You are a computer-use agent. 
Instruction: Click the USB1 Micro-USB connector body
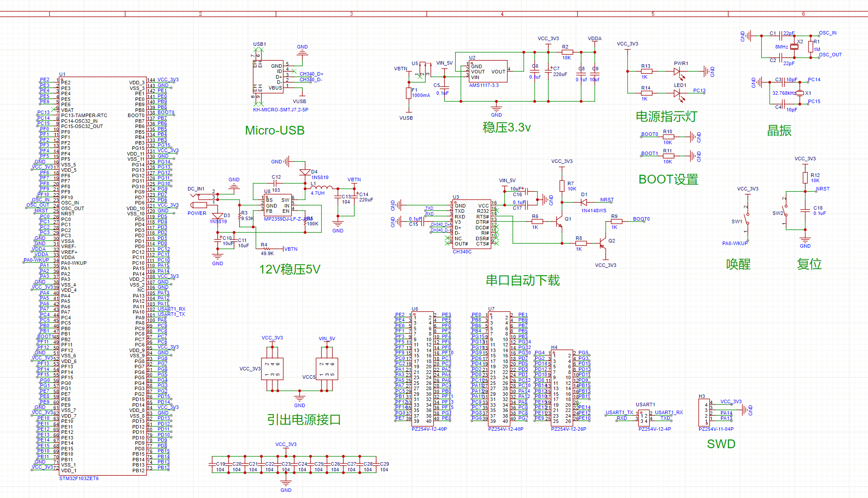tap(268, 77)
